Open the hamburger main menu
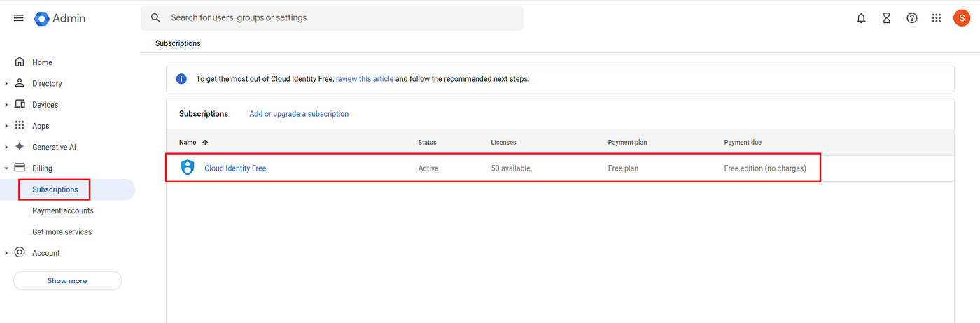The height and width of the screenshot is (323, 980). [x=19, y=18]
